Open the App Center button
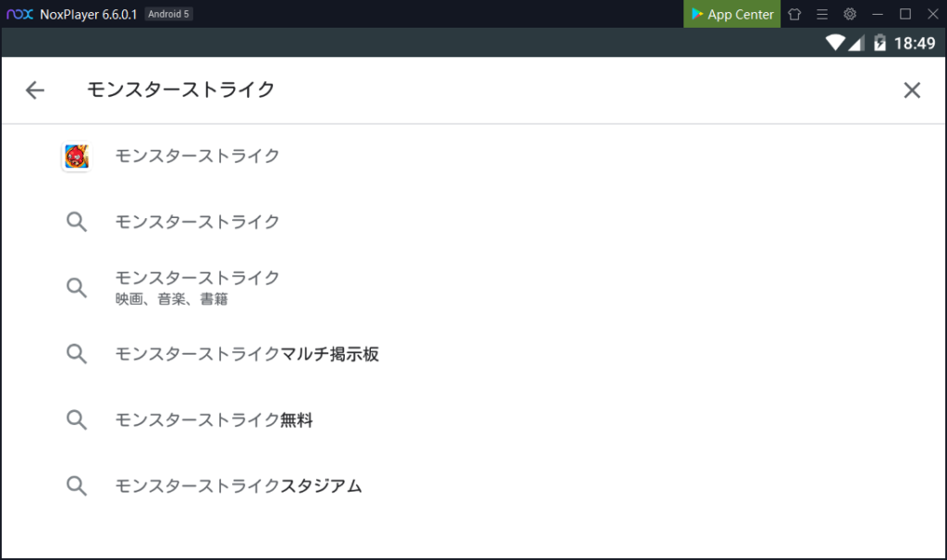The image size is (947, 560). pos(732,14)
